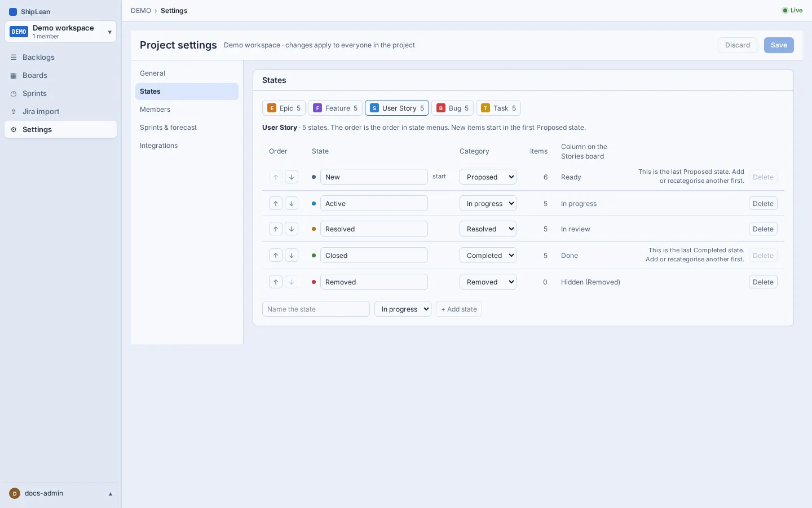The height and width of the screenshot is (508, 812).
Task: Open category dropdown for New state
Action: [488, 177]
